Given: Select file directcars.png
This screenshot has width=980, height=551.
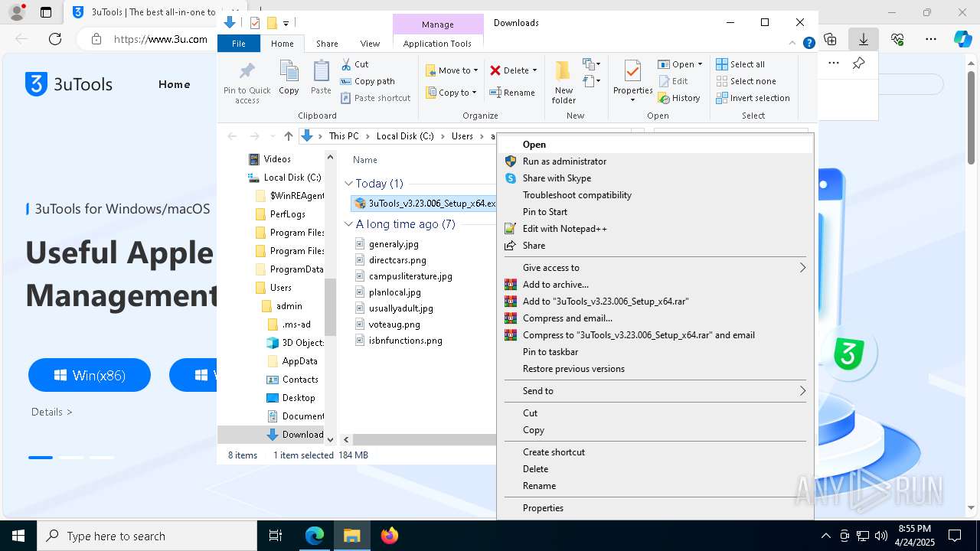Looking at the screenshot, I should pyautogui.click(x=397, y=260).
